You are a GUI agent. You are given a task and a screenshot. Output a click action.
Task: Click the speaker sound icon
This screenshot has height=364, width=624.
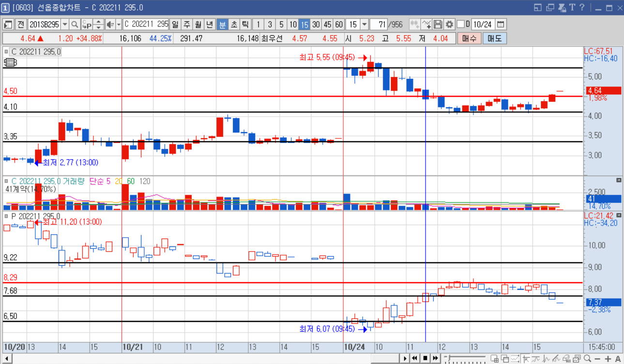pos(110,24)
